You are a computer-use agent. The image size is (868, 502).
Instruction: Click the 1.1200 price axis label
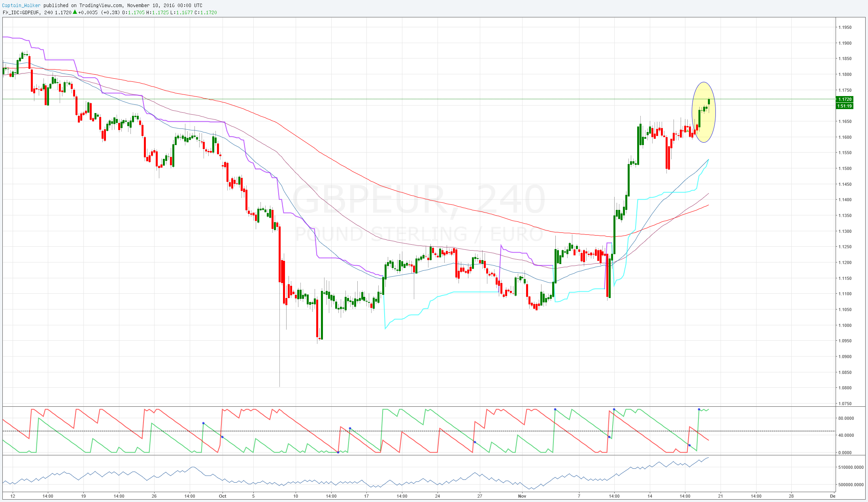pos(845,262)
